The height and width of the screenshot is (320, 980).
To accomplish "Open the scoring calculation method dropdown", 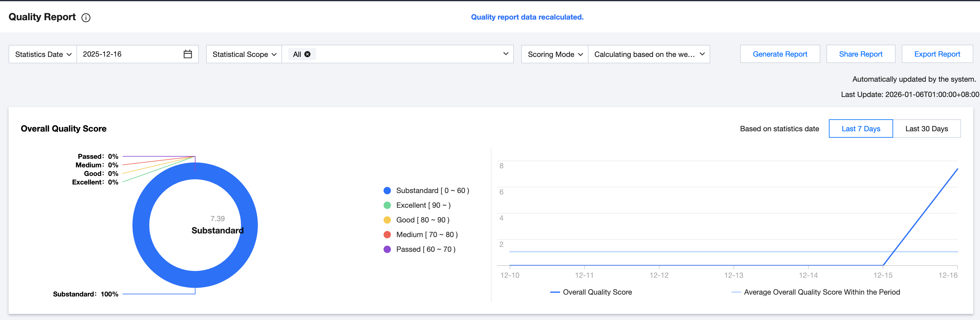I will 649,54.
